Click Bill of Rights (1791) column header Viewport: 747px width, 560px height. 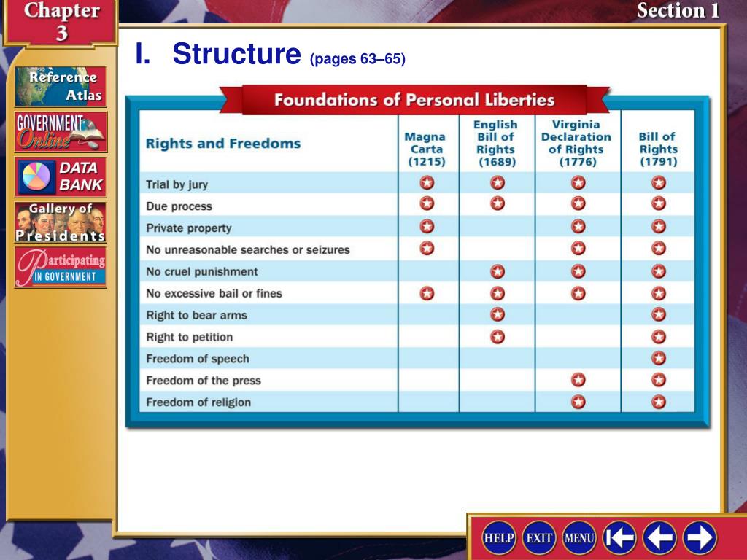[x=659, y=149]
